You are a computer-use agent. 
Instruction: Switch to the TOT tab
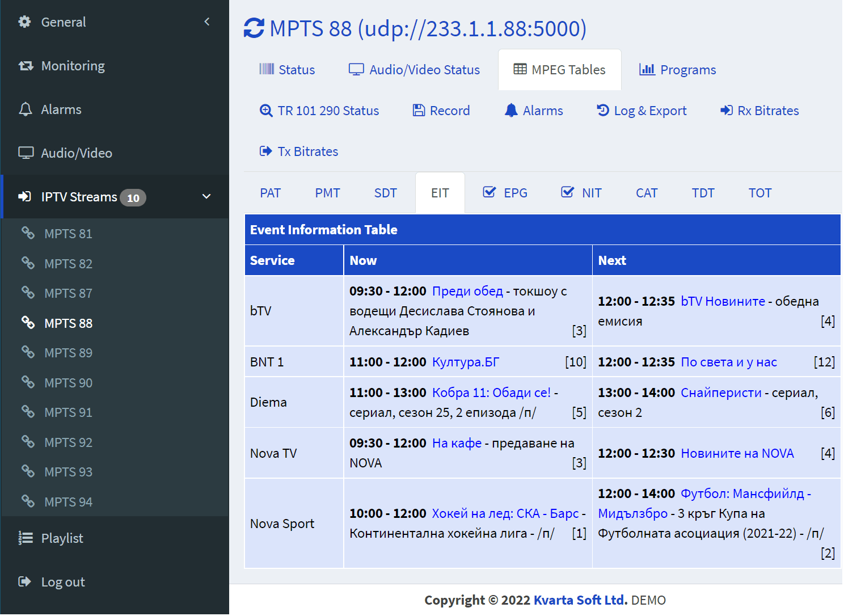click(760, 193)
